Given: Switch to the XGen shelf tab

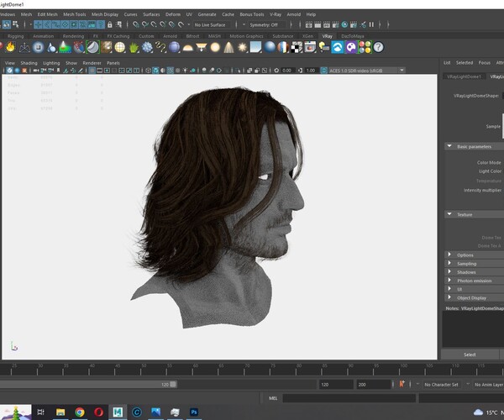Looking at the screenshot, I should [307, 36].
